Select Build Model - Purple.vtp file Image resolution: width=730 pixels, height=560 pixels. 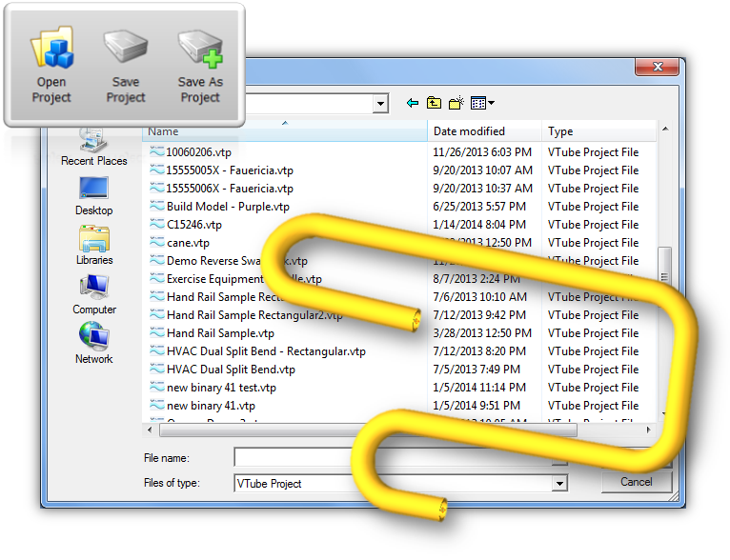pos(228,207)
